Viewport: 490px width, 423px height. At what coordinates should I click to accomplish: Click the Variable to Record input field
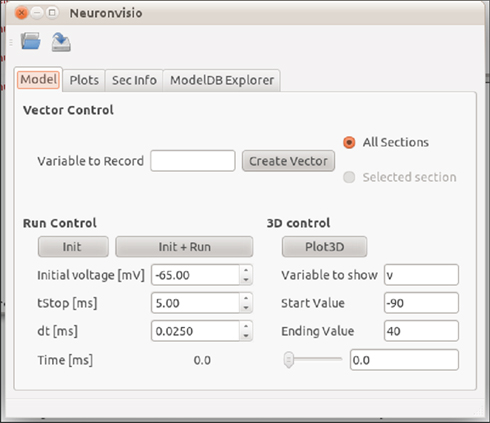tap(193, 161)
